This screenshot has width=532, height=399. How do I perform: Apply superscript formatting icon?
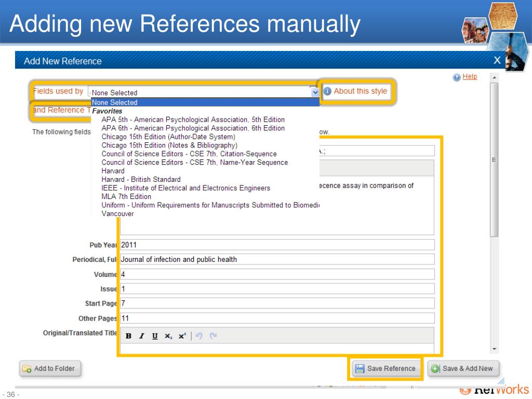point(182,336)
